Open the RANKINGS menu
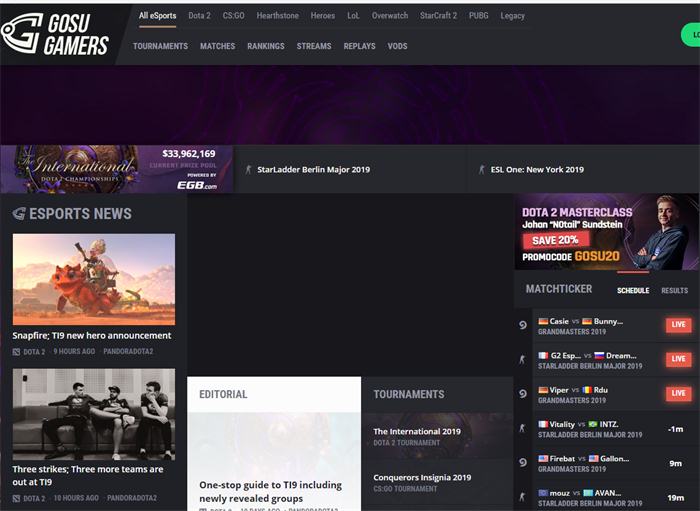Image resolution: width=700 pixels, height=511 pixels. tap(266, 46)
